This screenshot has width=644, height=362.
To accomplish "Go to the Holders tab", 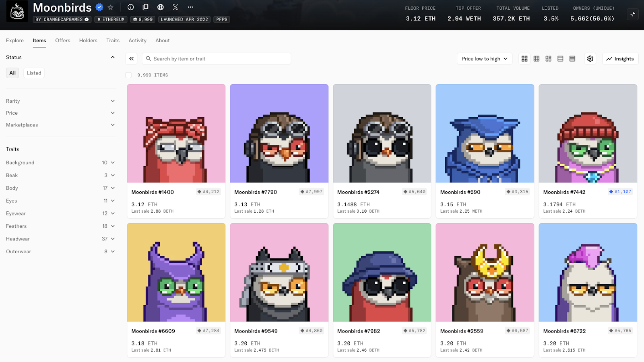I will click(88, 41).
